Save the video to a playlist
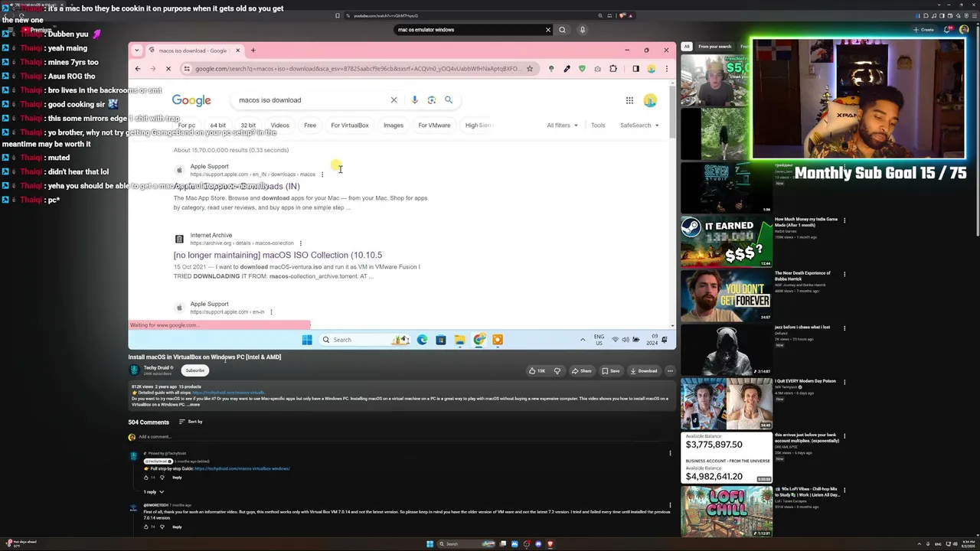 [611, 371]
